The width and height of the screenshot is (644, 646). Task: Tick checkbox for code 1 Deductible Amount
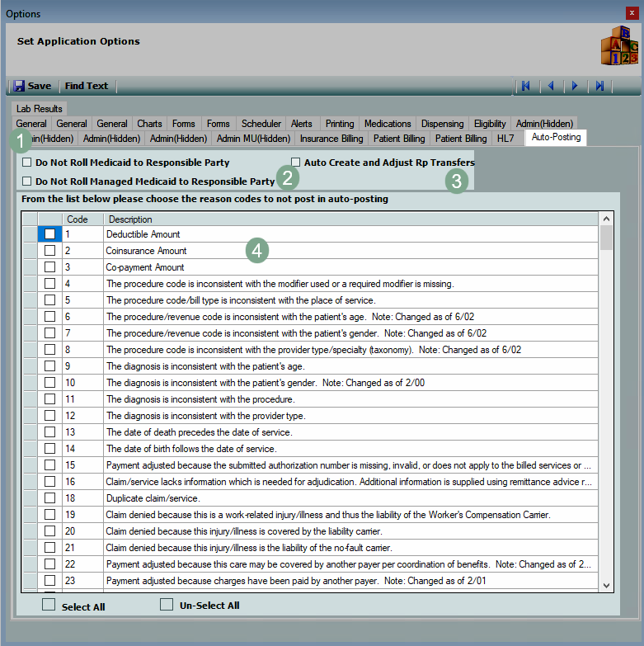click(x=49, y=234)
